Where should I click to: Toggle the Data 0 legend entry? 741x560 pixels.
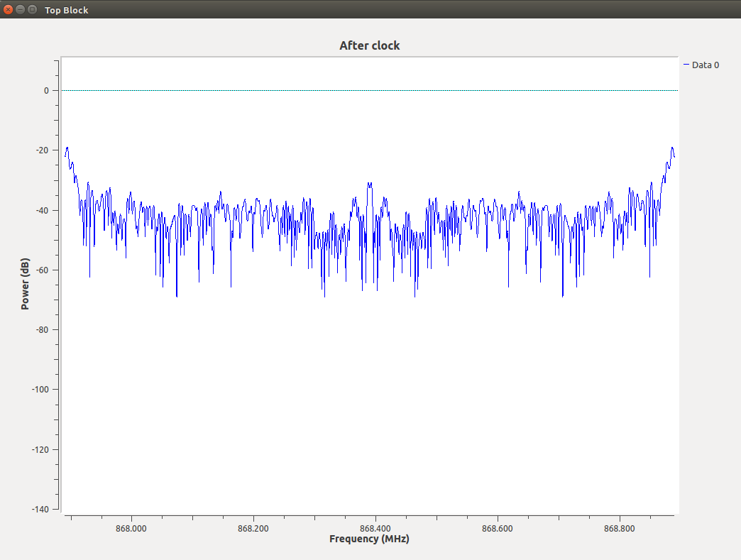(701, 65)
